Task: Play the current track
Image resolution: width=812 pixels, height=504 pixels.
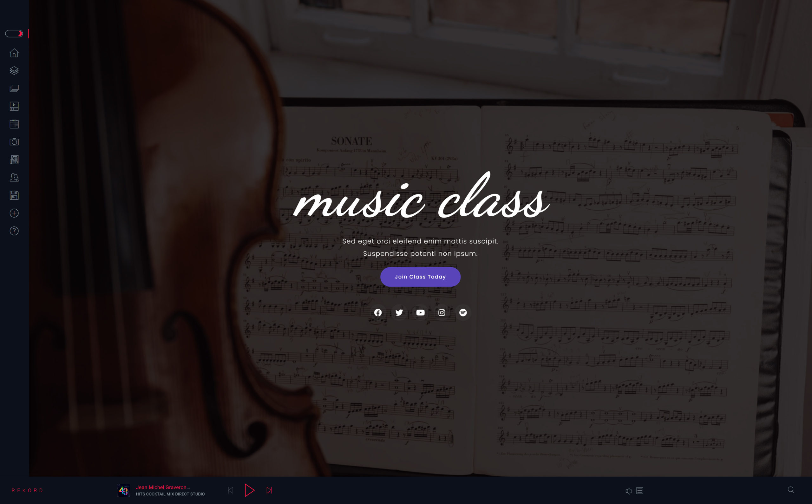Action: [x=249, y=490]
